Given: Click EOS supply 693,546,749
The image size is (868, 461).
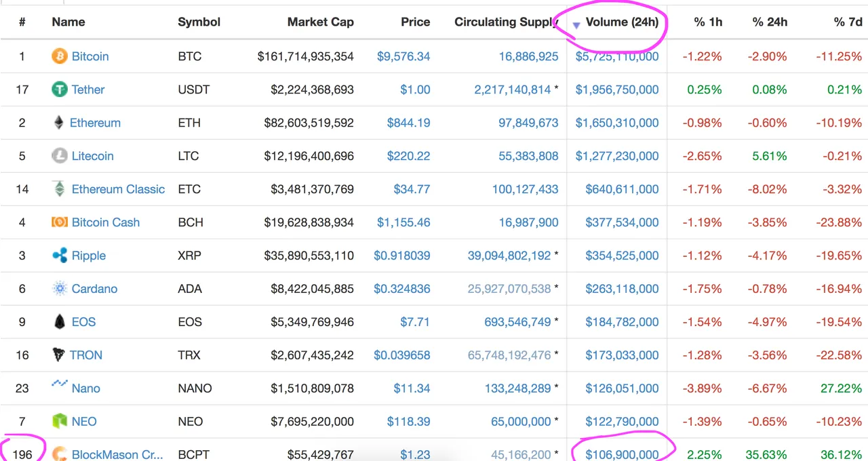Looking at the screenshot, I should [517, 322].
